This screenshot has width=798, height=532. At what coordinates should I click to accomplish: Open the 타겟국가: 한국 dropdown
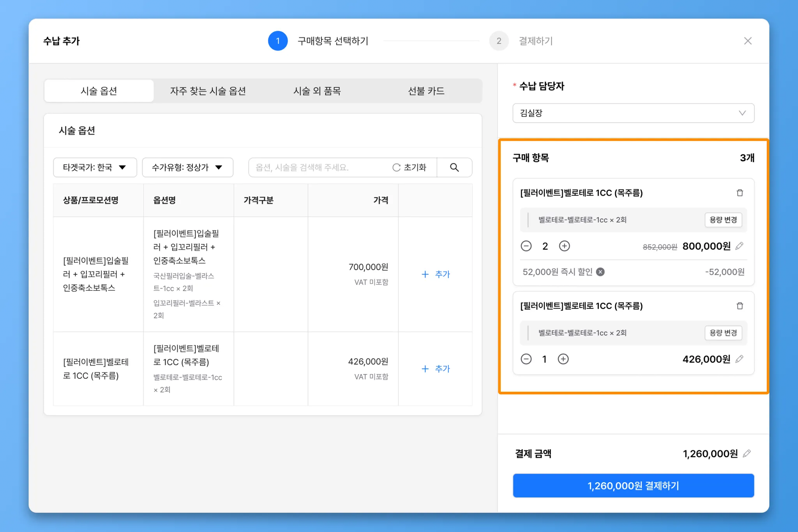click(x=95, y=167)
